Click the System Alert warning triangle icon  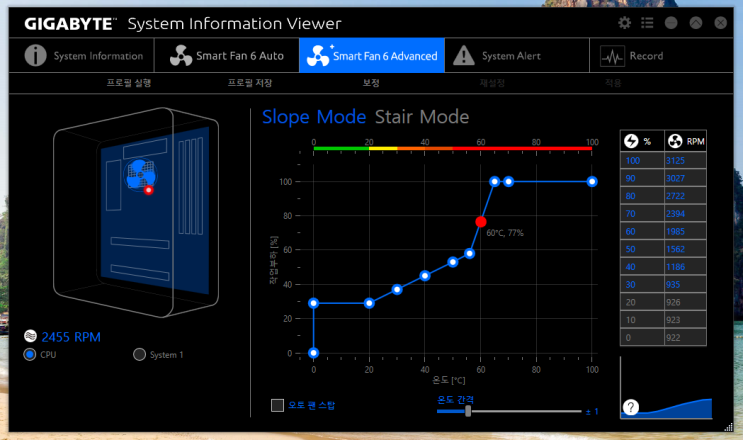coord(463,55)
